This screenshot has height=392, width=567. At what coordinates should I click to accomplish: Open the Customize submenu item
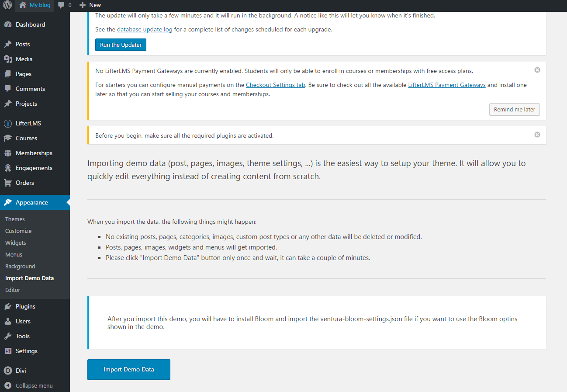click(x=18, y=231)
